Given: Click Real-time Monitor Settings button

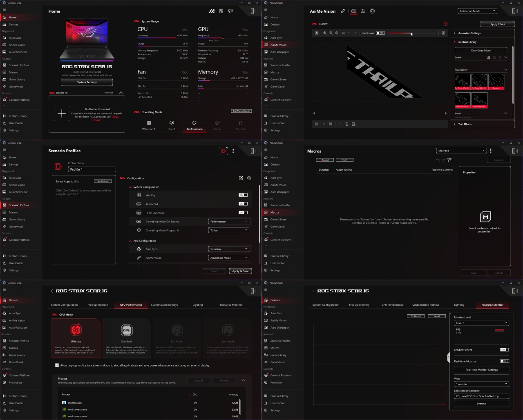Looking at the screenshot, I should [481, 370].
